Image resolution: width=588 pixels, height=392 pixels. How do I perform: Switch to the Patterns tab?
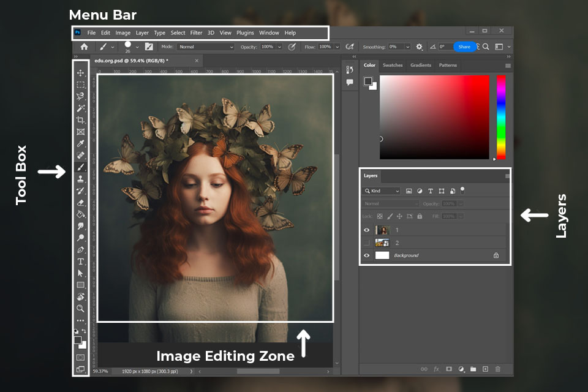[448, 66]
